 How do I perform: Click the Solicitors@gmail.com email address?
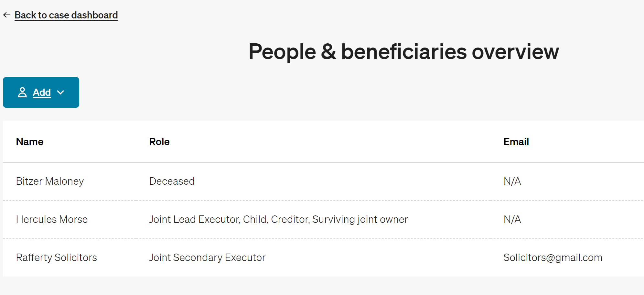pos(553,257)
